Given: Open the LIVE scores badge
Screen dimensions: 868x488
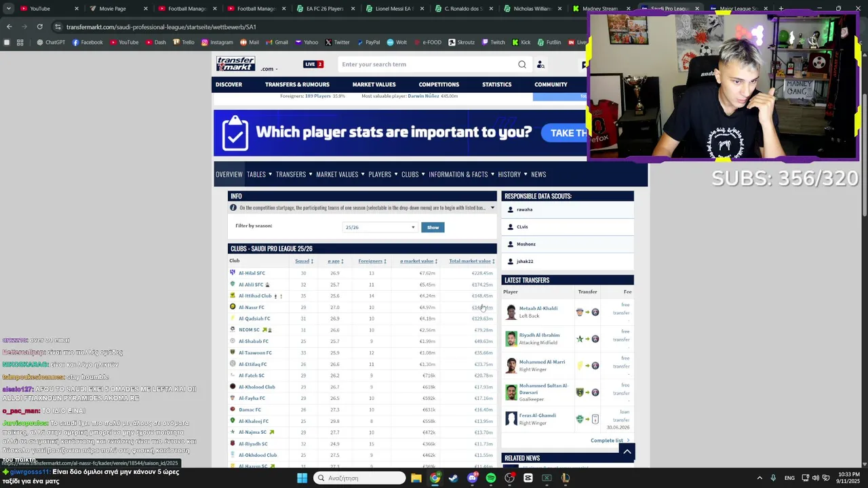Looking at the screenshot, I should pyautogui.click(x=313, y=64).
